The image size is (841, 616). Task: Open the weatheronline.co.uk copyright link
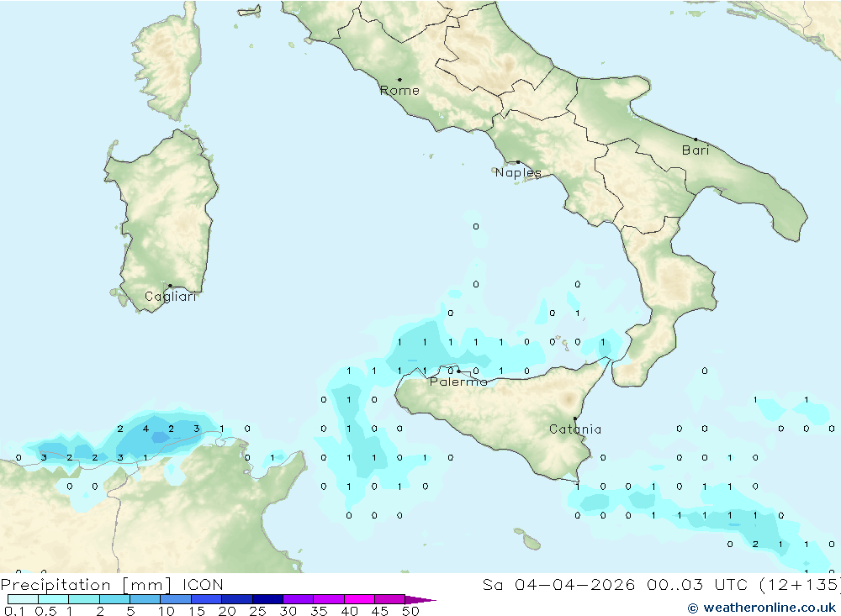point(762,608)
